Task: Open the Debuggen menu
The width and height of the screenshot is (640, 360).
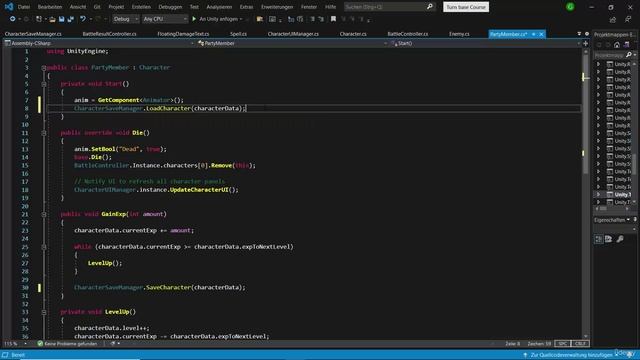Action: [x=170, y=7]
